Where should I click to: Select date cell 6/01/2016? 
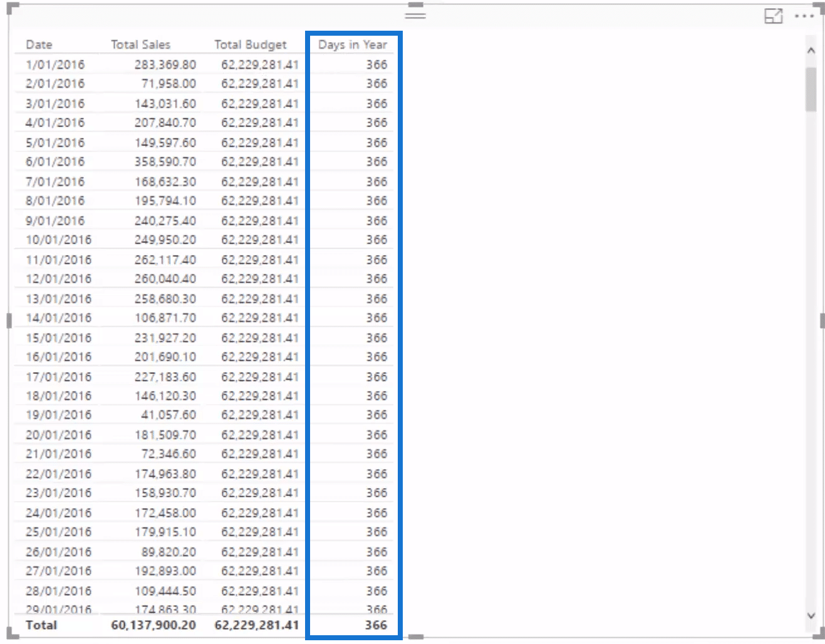click(x=55, y=161)
